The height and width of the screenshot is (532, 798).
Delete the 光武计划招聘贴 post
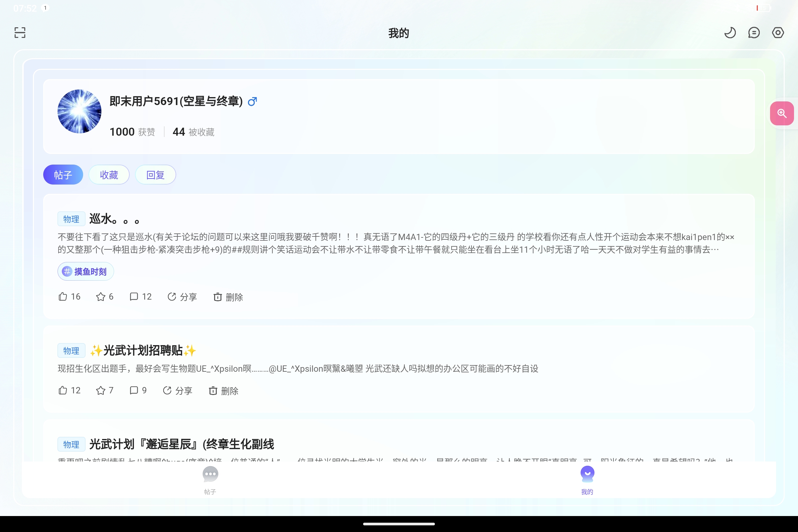pos(223,391)
